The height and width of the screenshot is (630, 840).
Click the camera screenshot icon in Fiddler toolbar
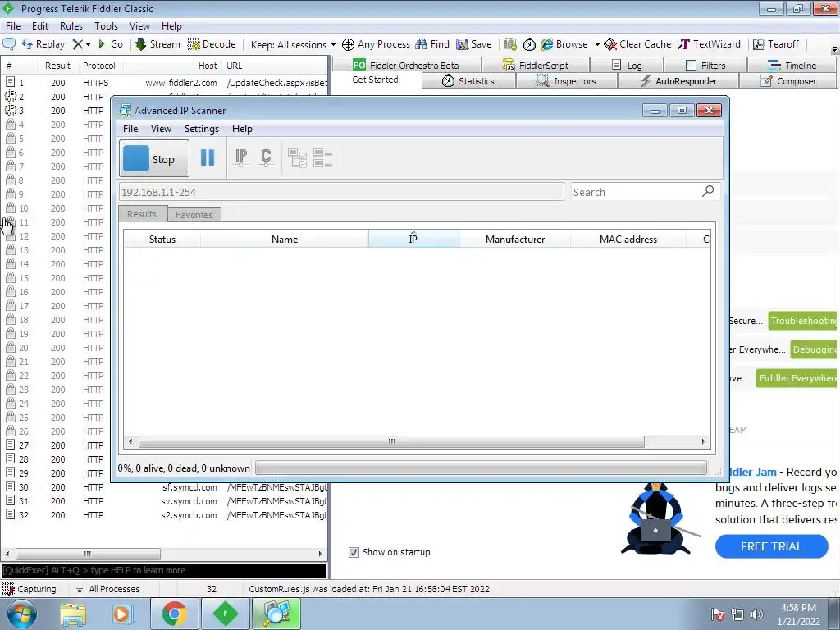tap(510, 44)
